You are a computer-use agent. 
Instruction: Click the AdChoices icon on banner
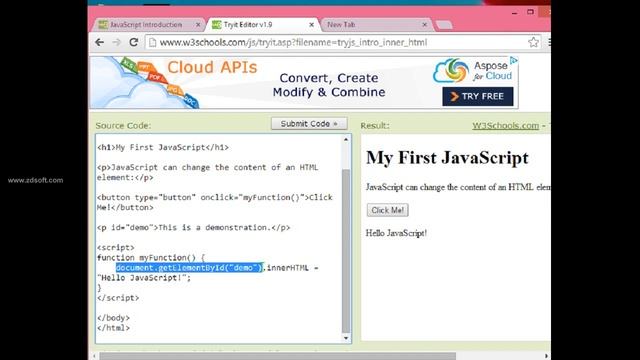[x=513, y=61]
